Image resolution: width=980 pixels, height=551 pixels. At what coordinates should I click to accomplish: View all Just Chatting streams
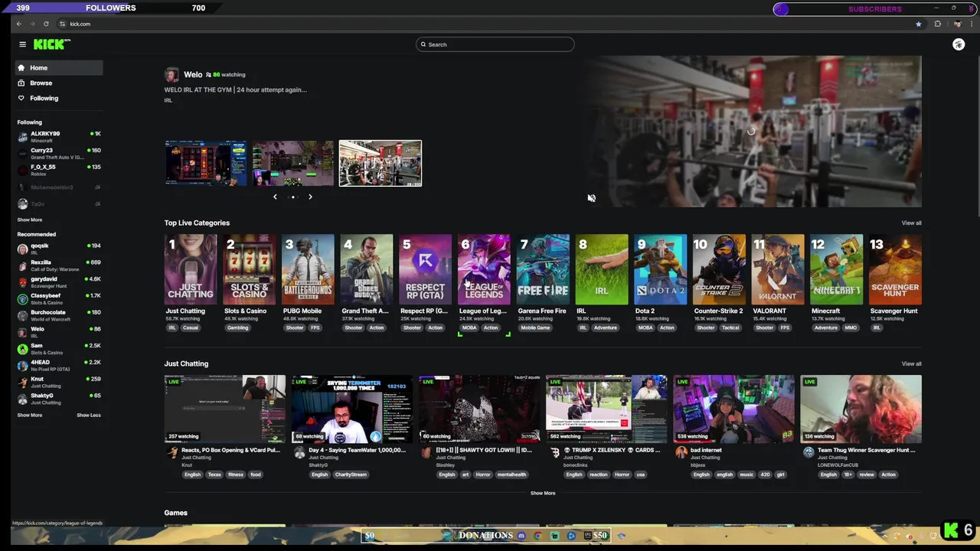pyautogui.click(x=911, y=364)
